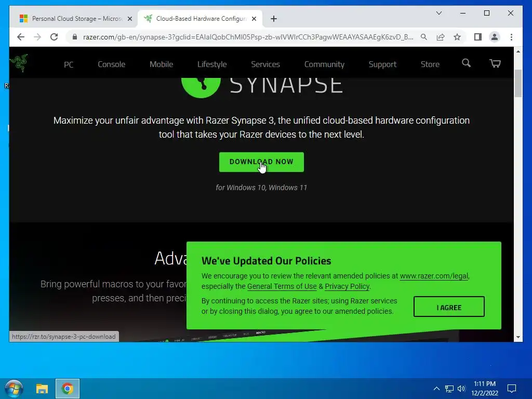Image resolution: width=532 pixels, height=399 pixels.
Task: Click I Agree on the policies dialog
Action: [x=449, y=307]
